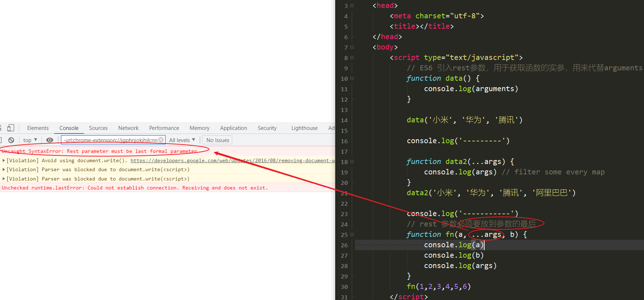Toggle the device toolbar icon in DevTools
The image size is (644, 300).
pos(11,128)
